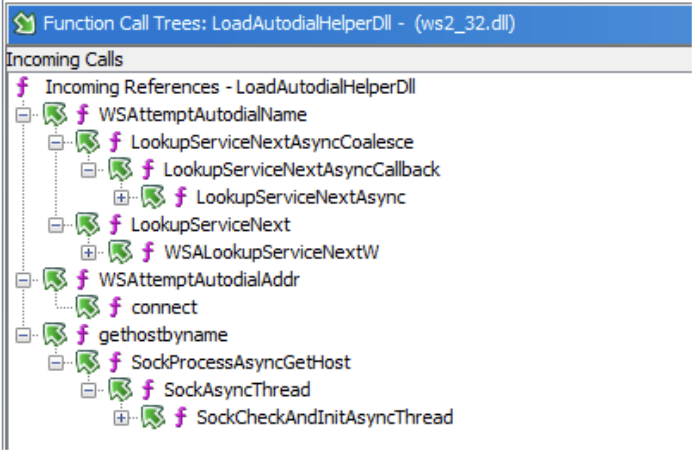Image resolution: width=694 pixels, height=450 pixels.
Task: Expand the LookupServiceNextAsync node
Action: click(120, 197)
